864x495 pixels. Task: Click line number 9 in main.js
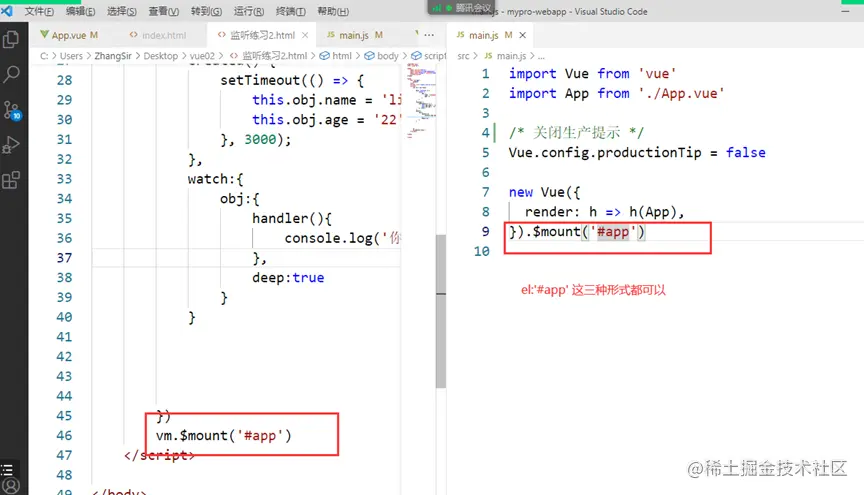click(485, 232)
